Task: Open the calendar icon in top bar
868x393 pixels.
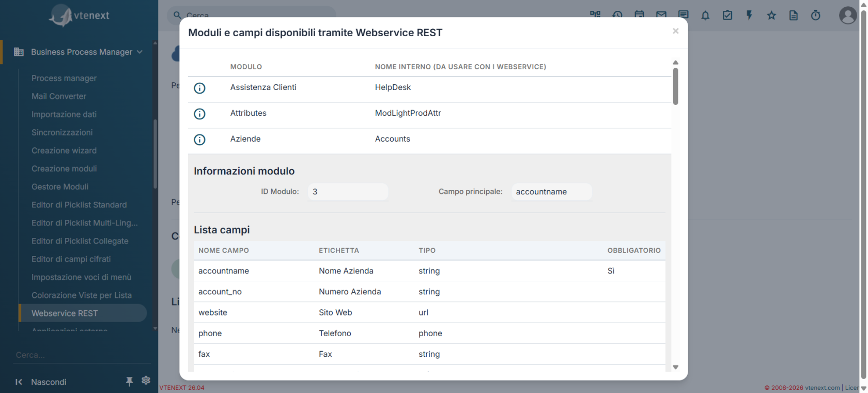Action: [x=639, y=14]
